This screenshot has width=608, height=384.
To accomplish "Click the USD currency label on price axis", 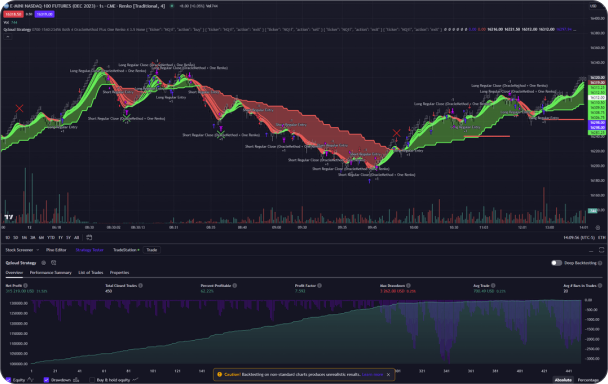I will 593,6.
